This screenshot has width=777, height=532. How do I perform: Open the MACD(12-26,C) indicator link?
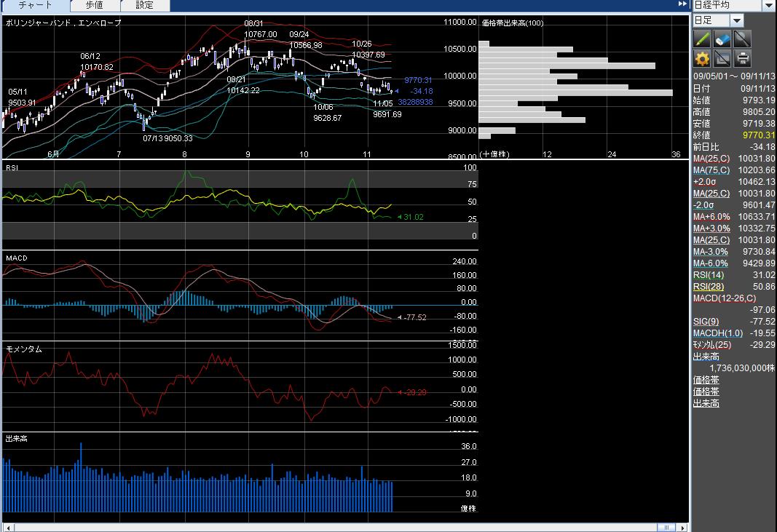(x=724, y=298)
